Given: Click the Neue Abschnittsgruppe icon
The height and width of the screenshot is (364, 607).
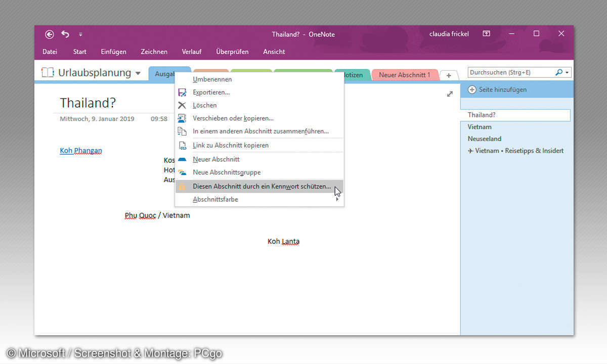Looking at the screenshot, I should point(182,172).
